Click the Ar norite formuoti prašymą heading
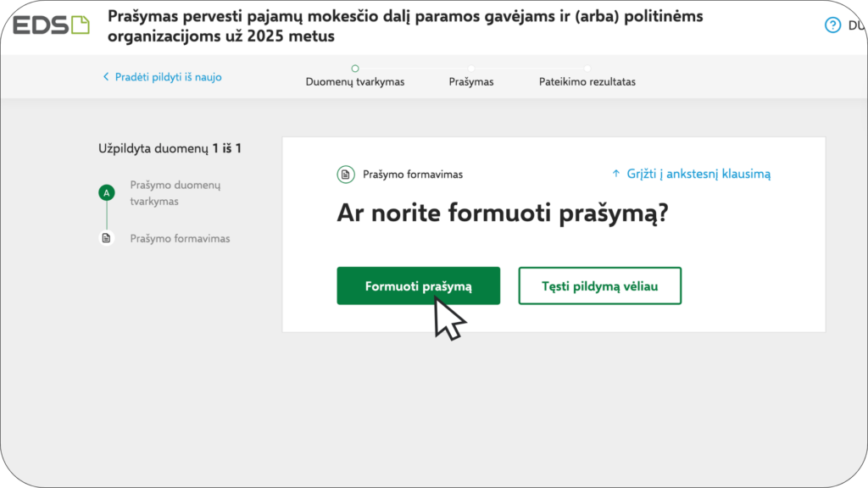The height and width of the screenshot is (488, 868). 503,213
